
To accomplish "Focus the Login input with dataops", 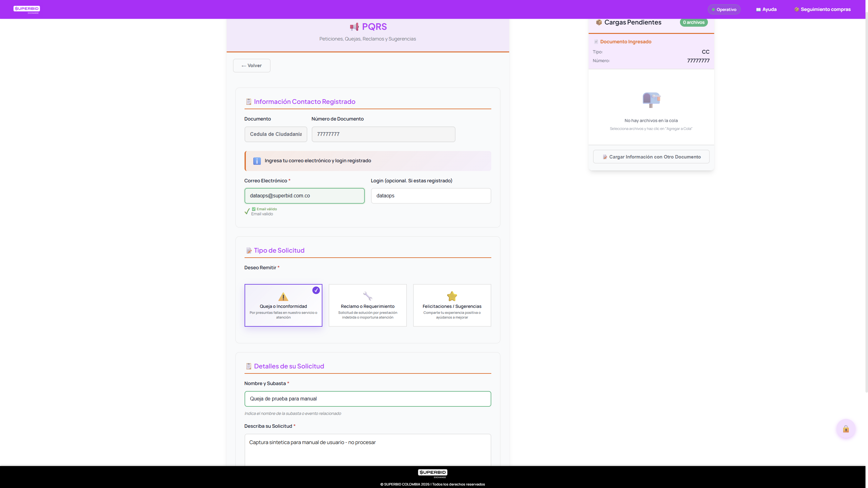I will tap(431, 196).
